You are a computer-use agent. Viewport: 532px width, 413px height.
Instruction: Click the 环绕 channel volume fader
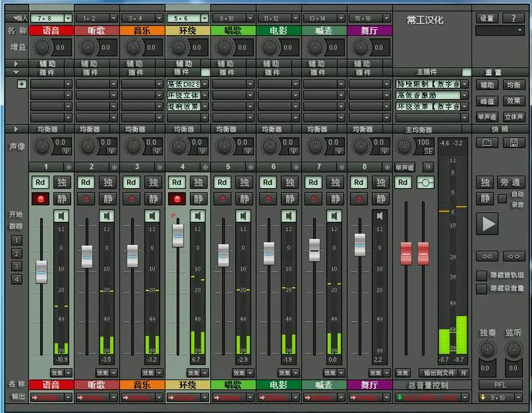pyautogui.click(x=178, y=236)
